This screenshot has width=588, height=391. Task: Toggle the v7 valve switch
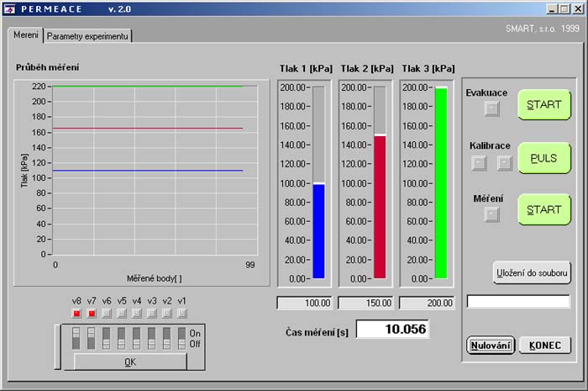(91, 338)
